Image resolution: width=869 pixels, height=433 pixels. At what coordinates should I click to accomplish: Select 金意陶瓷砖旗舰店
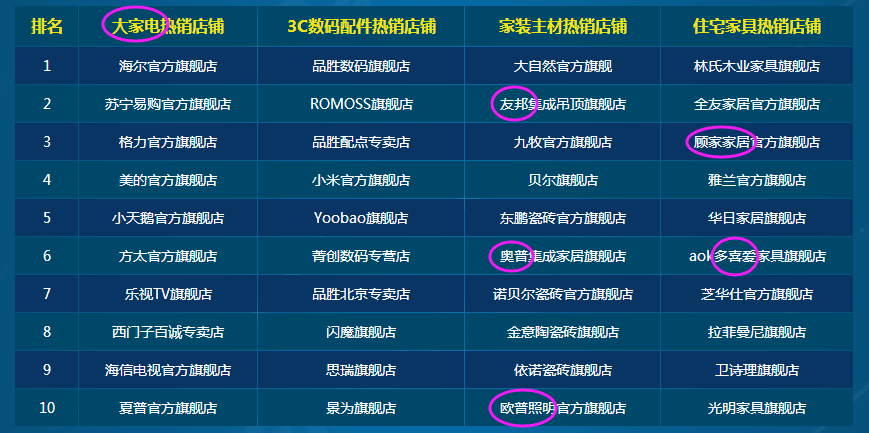click(x=563, y=332)
